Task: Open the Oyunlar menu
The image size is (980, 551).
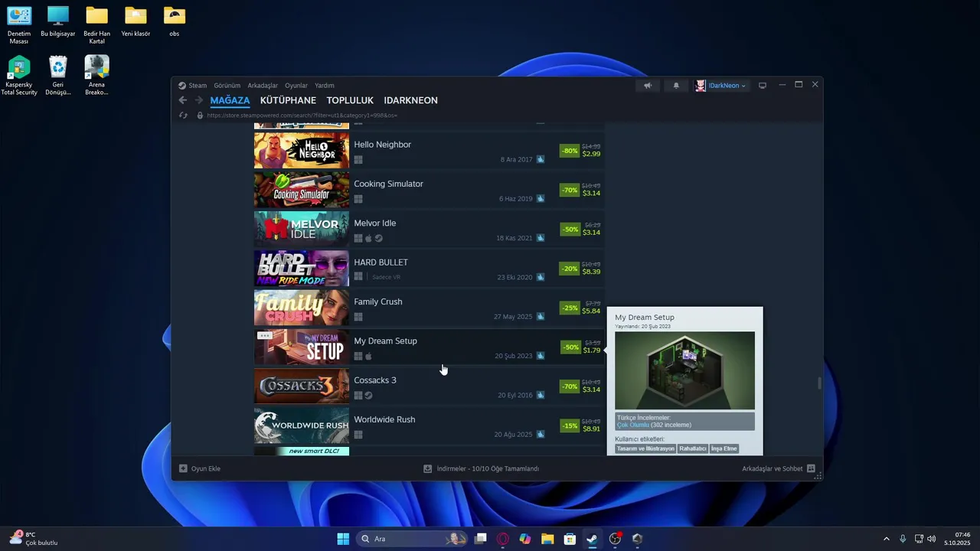Action: (x=296, y=86)
